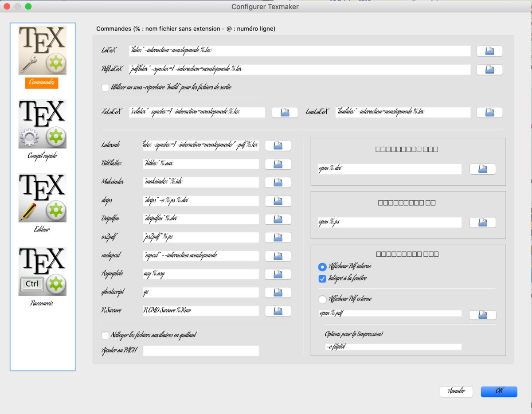532x414 pixels.
Task: Browse for the Asymptote command executable
Action: pyautogui.click(x=278, y=274)
